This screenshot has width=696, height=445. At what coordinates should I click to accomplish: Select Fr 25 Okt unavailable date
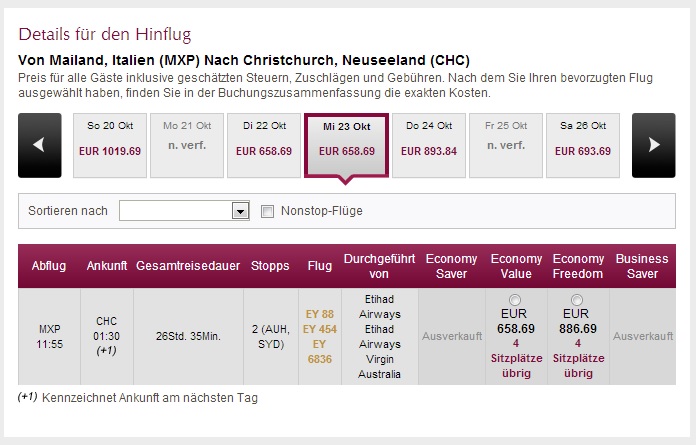(506, 145)
